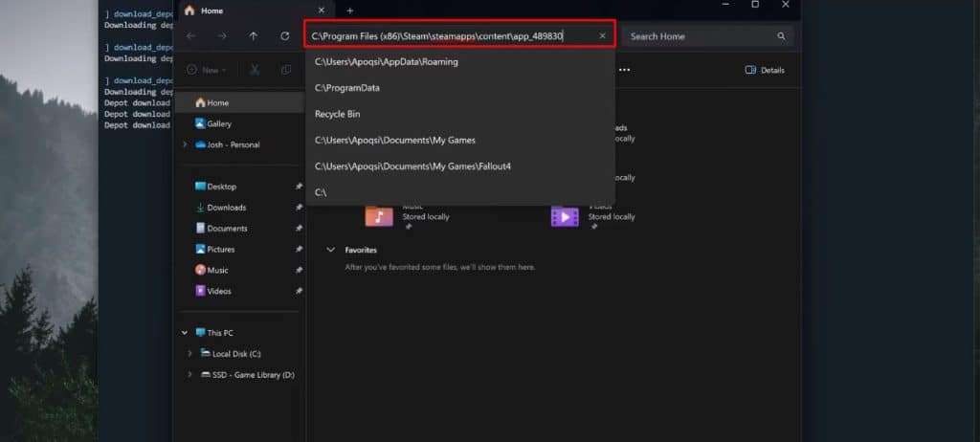The height and width of the screenshot is (442, 980).
Task: Toggle the Details pane
Action: click(x=765, y=70)
